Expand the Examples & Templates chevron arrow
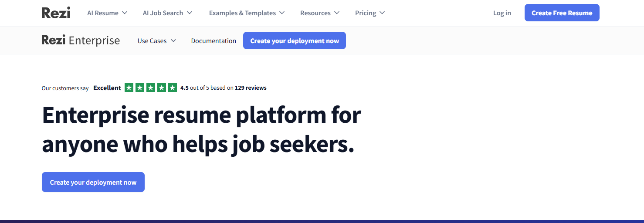This screenshot has width=644, height=223. pyautogui.click(x=281, y=13)
